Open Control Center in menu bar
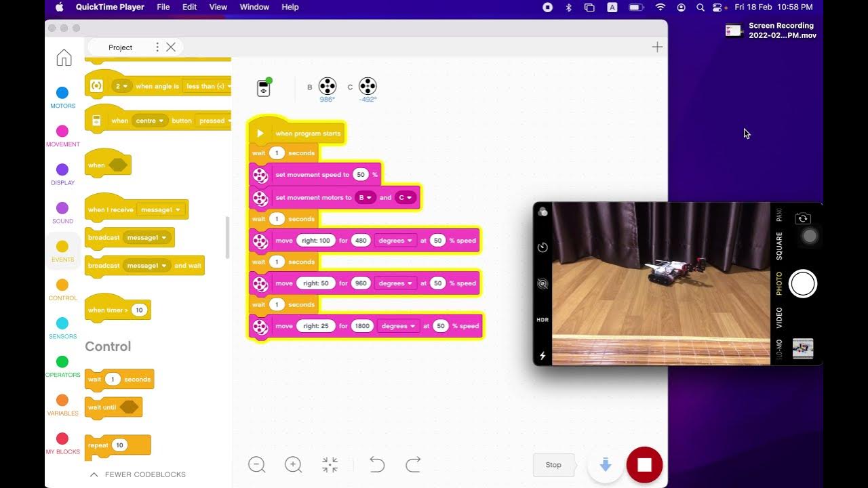868x488 pixels. 718,7
